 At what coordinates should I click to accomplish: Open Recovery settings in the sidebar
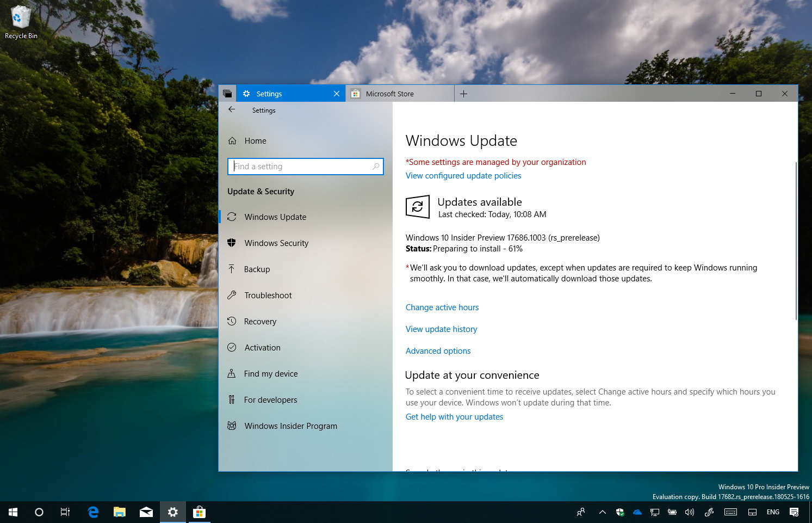(x=259, y=321)
